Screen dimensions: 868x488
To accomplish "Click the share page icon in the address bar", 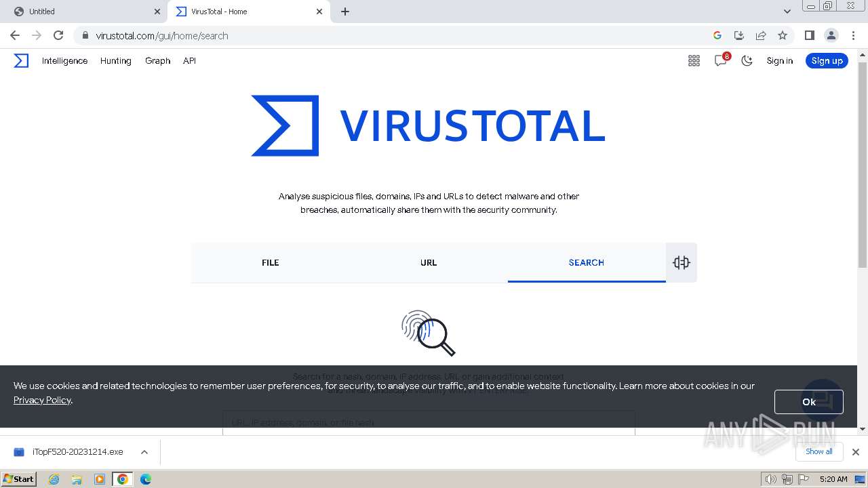I will point(761,35).
